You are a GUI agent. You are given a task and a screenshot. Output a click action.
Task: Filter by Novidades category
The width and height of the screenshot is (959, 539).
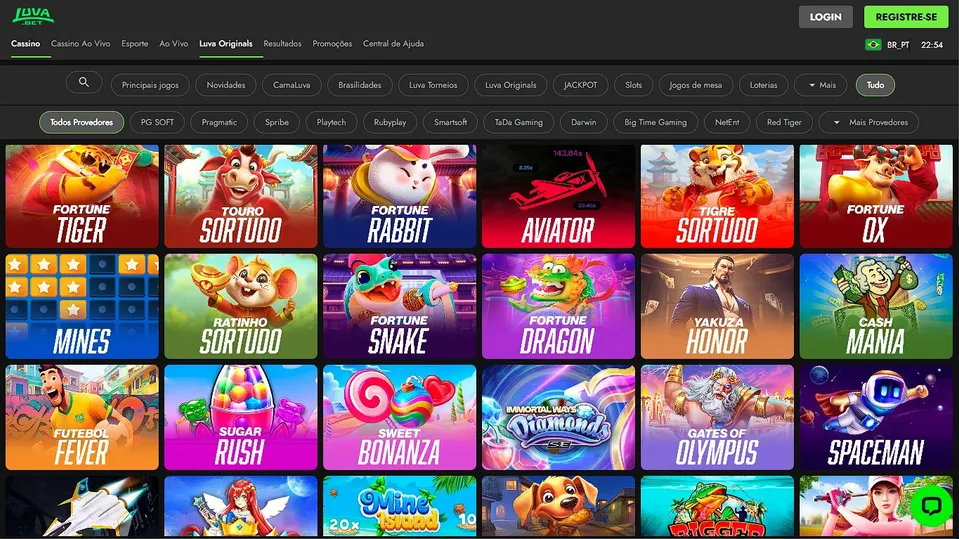[226, 85]
